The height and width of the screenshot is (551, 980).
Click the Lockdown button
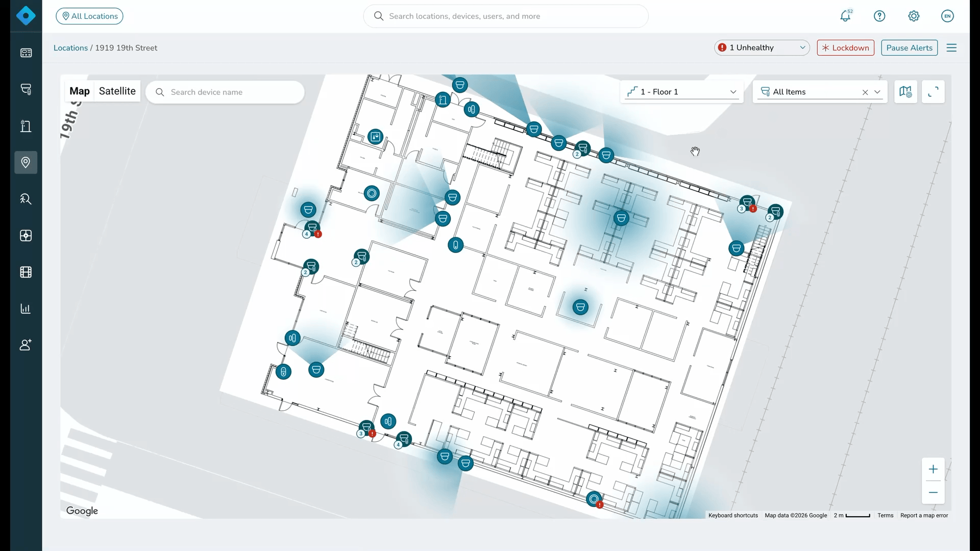[846, 47]
